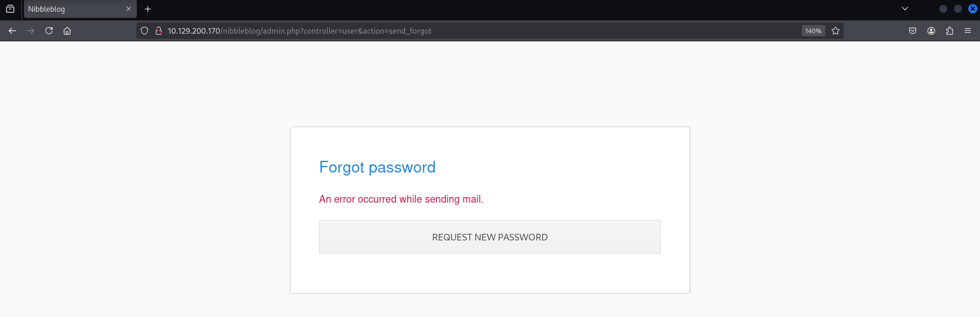
Task: Open tracking protection shield icon
Action: 144,31
